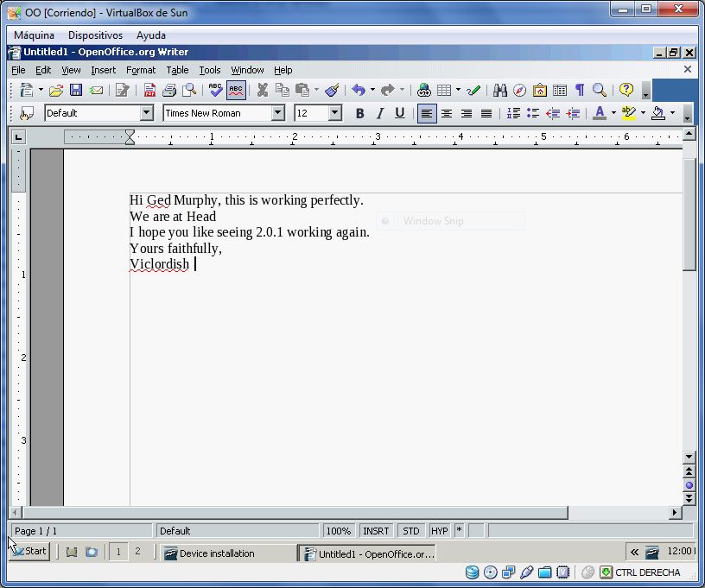Open the Tools menu
This screenshot has height=588, width=705.
point(210,70)
